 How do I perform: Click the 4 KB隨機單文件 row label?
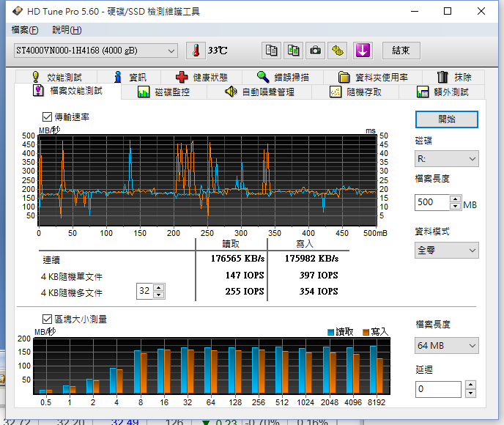point(71,276)
